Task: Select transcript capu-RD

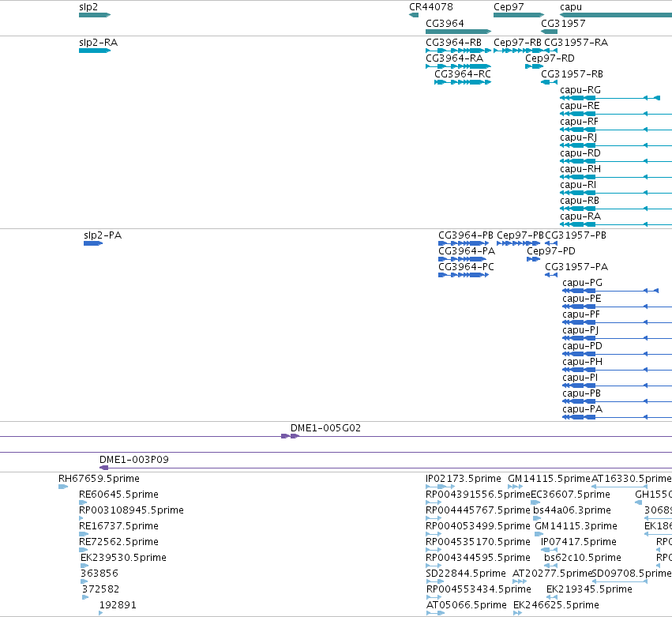Action: tap(616, 162)
